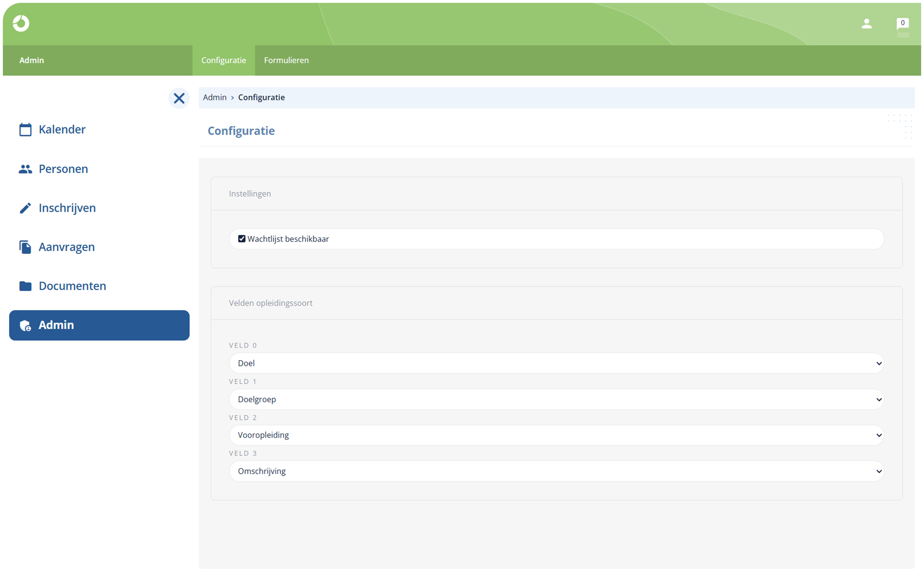Switch to the Formulieren tab
Image resolution: width=924 pixels, height=578 pixels.
coord(286,60)
